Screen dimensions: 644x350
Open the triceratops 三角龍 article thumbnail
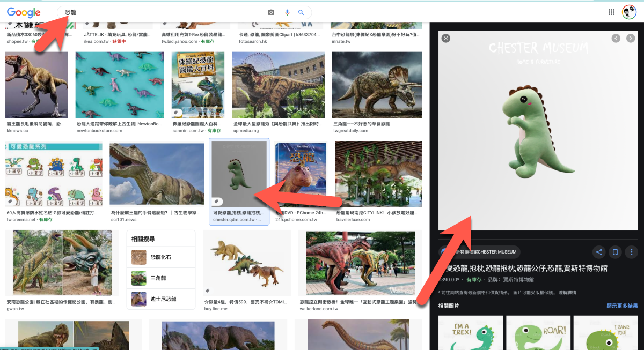point(377,85)
